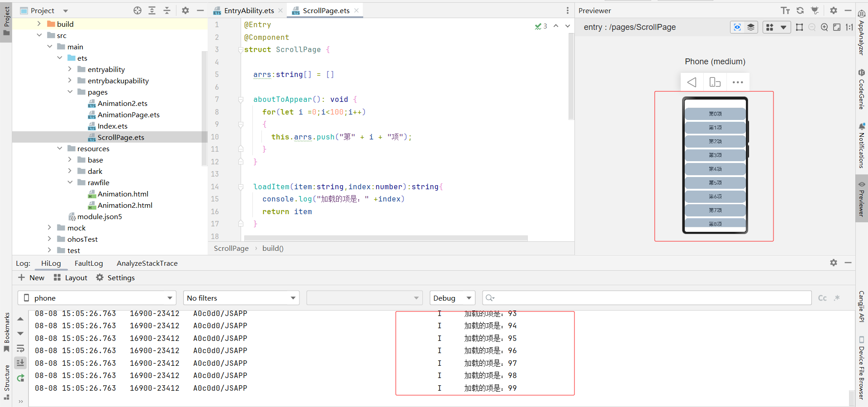Switch to the AnalyzeStackTrace tab
Image resolution: width=868 pixels, height=407 pixels.
[147, 263]
